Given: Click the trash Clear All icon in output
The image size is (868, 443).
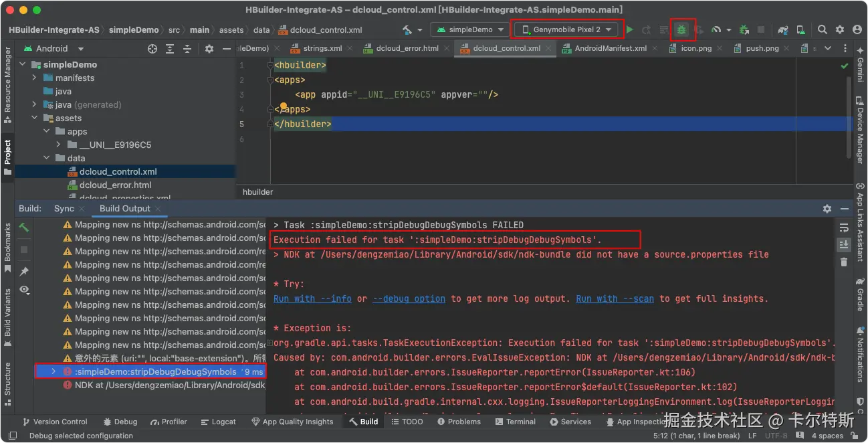Looking at the screenshot, I should pyautogui.click(x=844, y=262).
